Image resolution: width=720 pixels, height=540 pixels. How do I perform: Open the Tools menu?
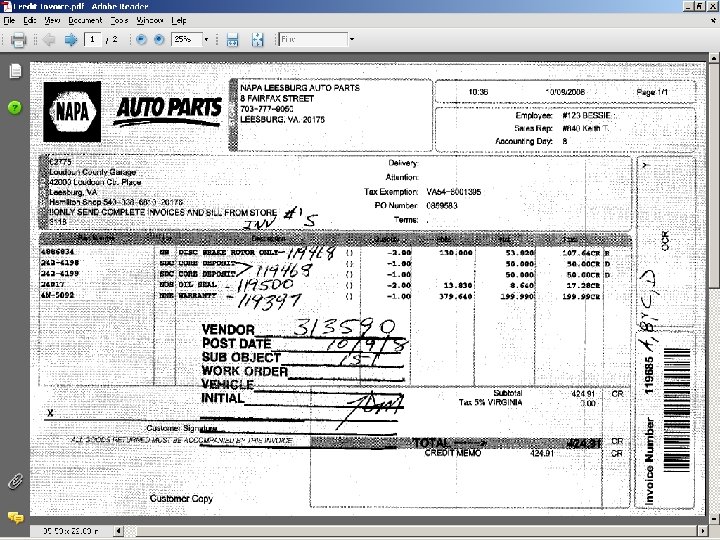pyautogui.click(x=119, y=20)
